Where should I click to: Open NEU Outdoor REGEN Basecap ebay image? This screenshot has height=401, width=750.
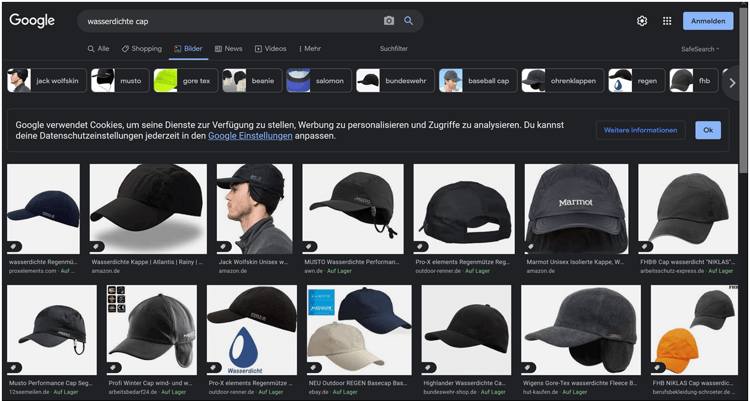tap(359, 330)
